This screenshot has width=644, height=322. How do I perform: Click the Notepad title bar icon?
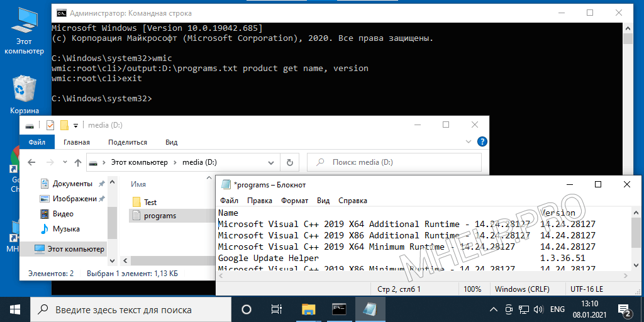(226, 185)
